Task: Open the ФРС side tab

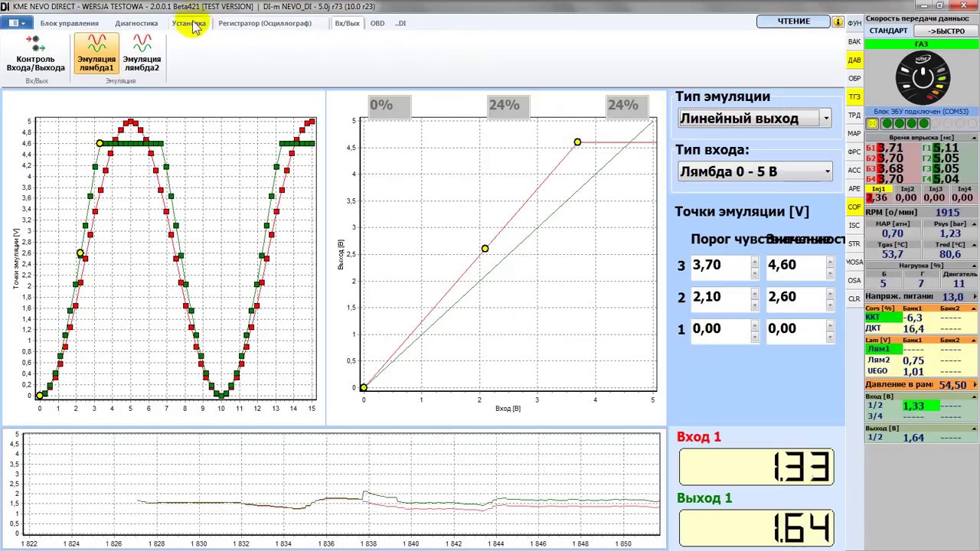Action: pos(854,152)
